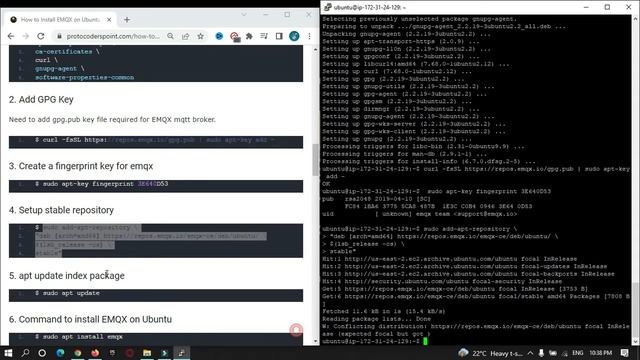This screenshot has width=640, height=360.
Task: Click the red notification bell on page
Action: tap(296, 329)
